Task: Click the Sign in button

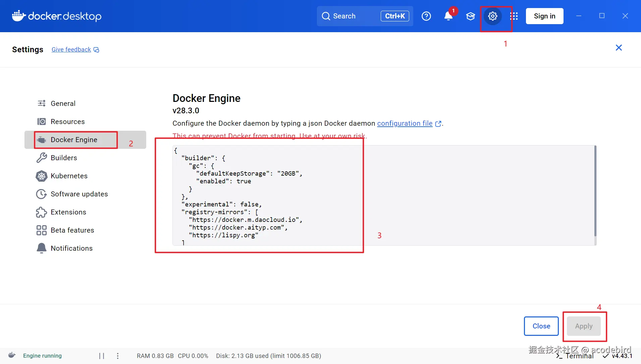Action: pos(544,16)
